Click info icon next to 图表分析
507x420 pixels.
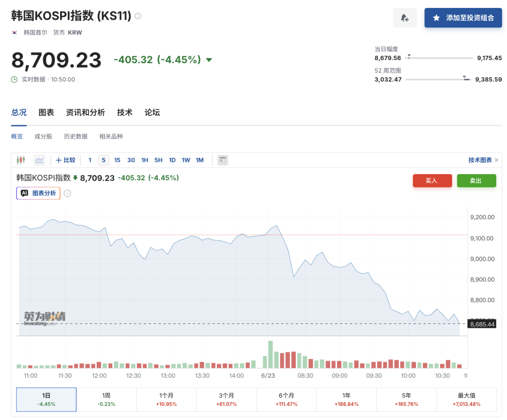tap(67, 193)
